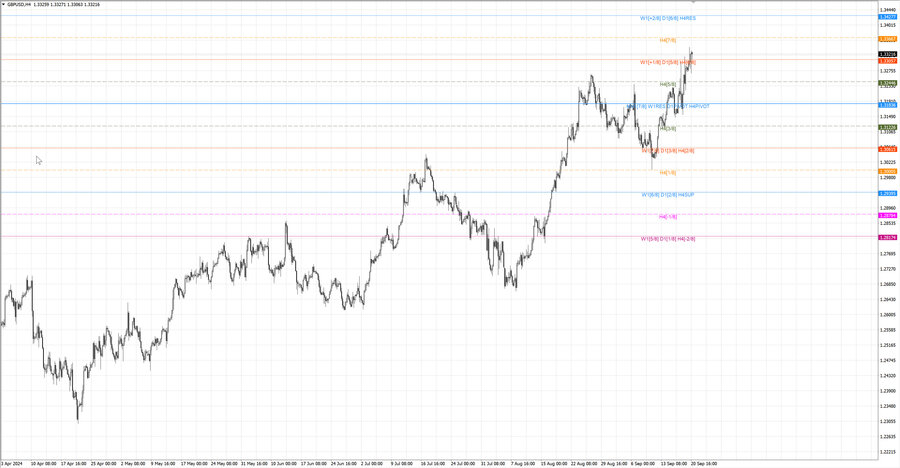Click the red 1.33057 price tag
Viewport: 900px width, 468px height.
[887, 61]
